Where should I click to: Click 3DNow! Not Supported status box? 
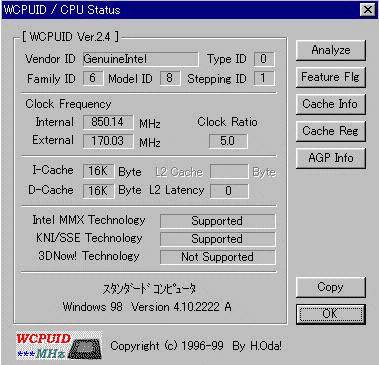(x=218, y=257)
